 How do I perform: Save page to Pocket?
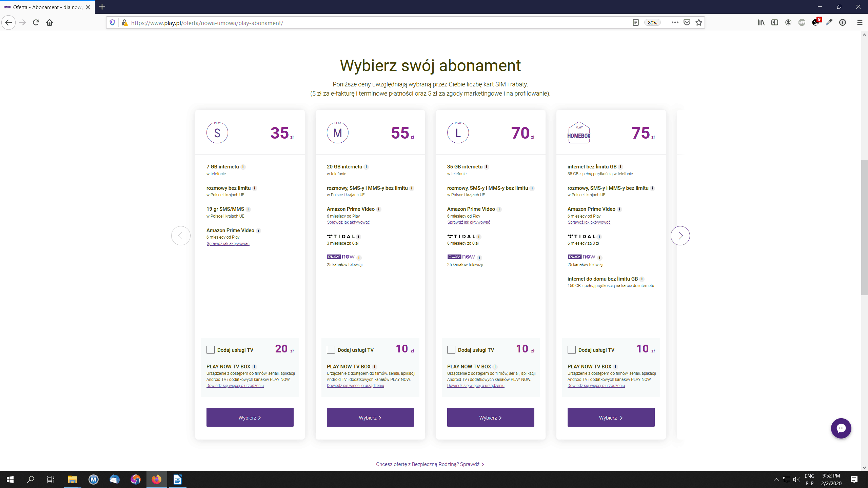click(x=687, y=23)
